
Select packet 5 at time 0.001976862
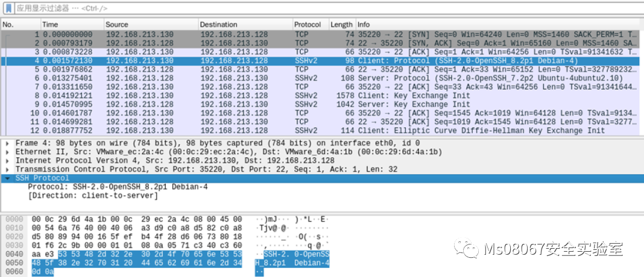click(x=320, y=69)
